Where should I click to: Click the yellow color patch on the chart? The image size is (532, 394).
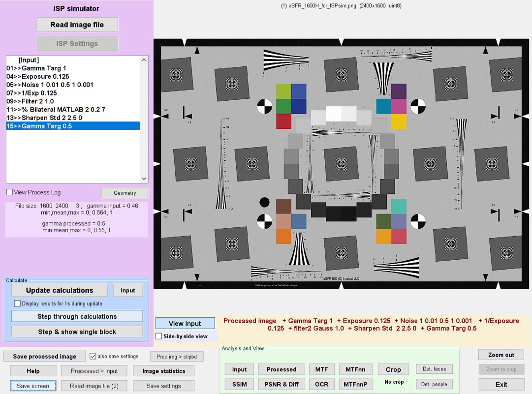coord(399,121)
